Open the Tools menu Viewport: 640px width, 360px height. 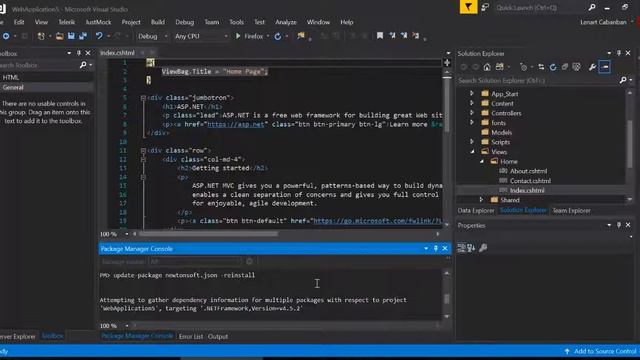pos(236,22)
